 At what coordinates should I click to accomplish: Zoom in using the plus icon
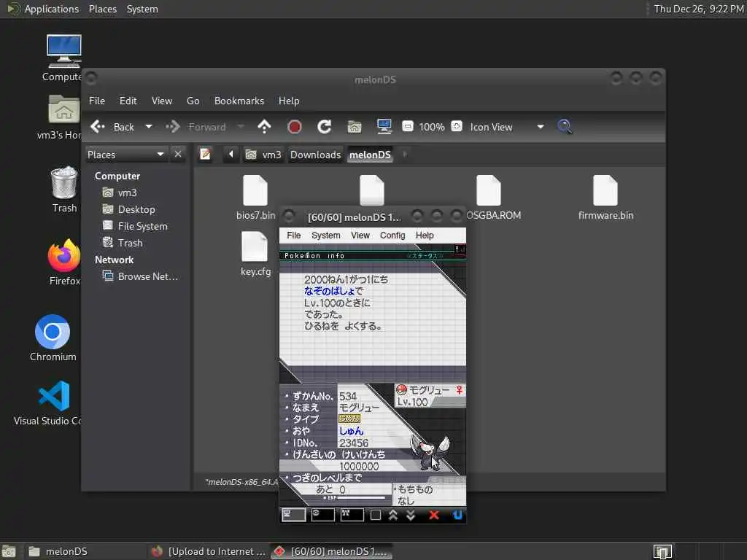pos(457,126)
